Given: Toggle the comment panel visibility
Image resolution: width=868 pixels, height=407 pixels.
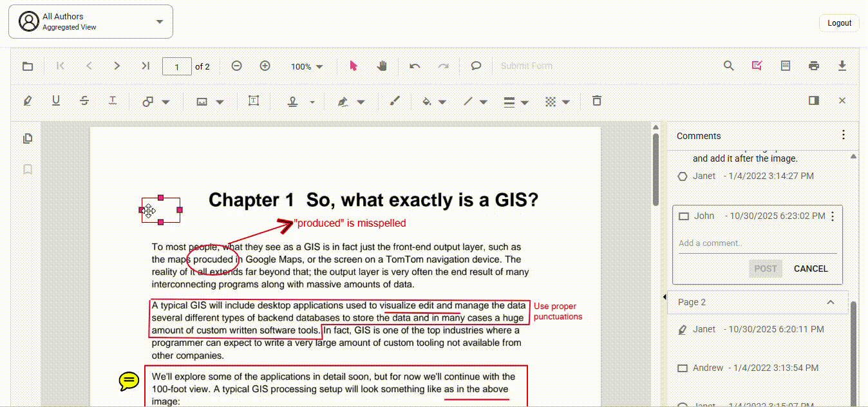Looking at the screenshot, I should [x=813, y=100].
